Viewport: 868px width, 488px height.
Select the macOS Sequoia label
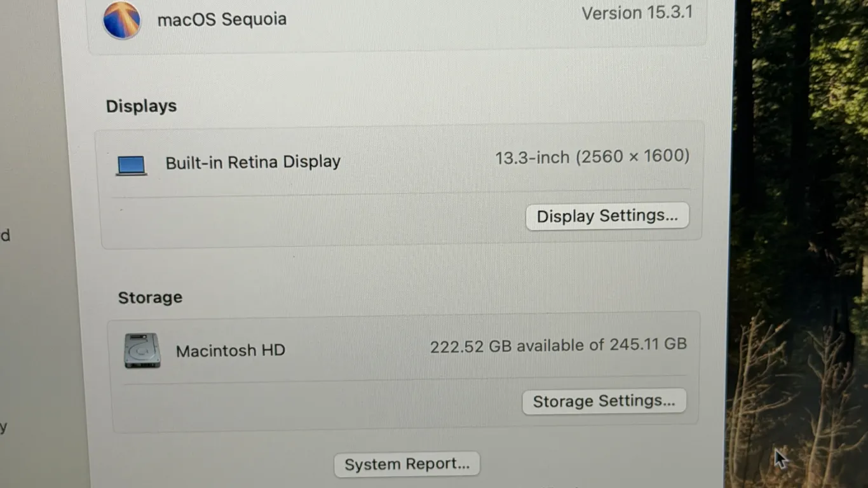click(x=222, y=19)
